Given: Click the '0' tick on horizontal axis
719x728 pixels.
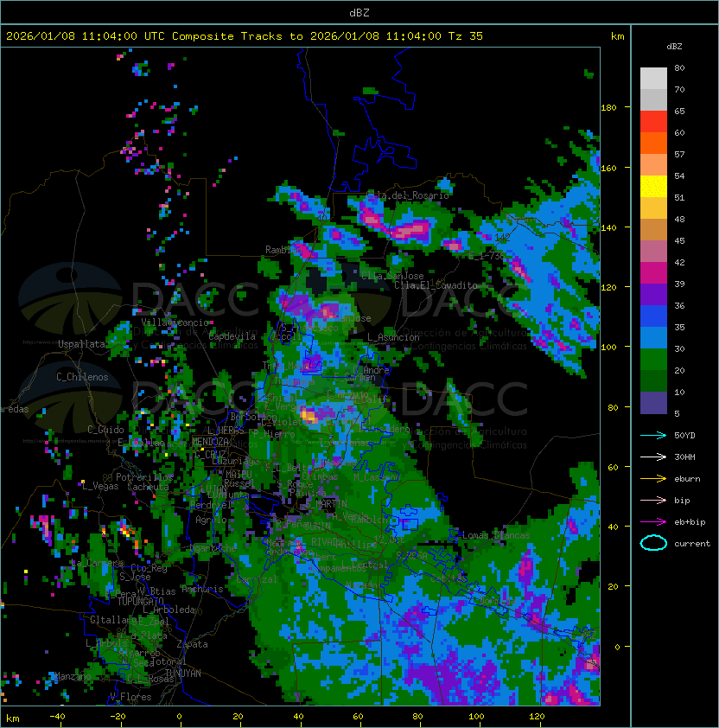Looking at the screenshot, I should [x=179, y=717].
